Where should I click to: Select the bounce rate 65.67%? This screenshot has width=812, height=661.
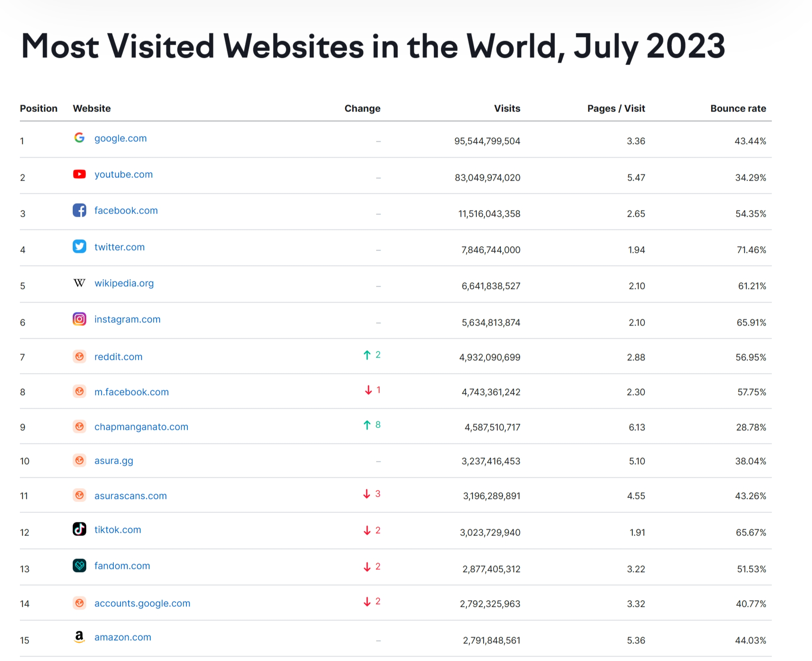(751, 533)
